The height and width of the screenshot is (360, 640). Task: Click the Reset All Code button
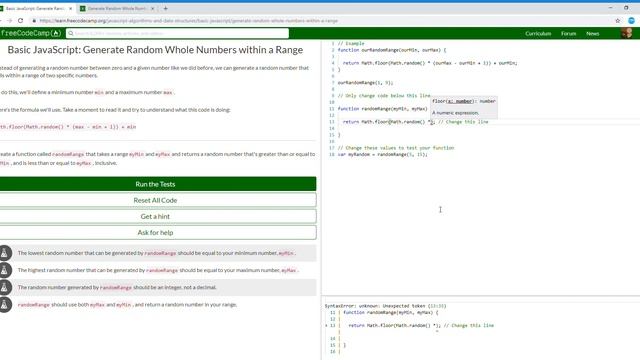coord(156,200)
